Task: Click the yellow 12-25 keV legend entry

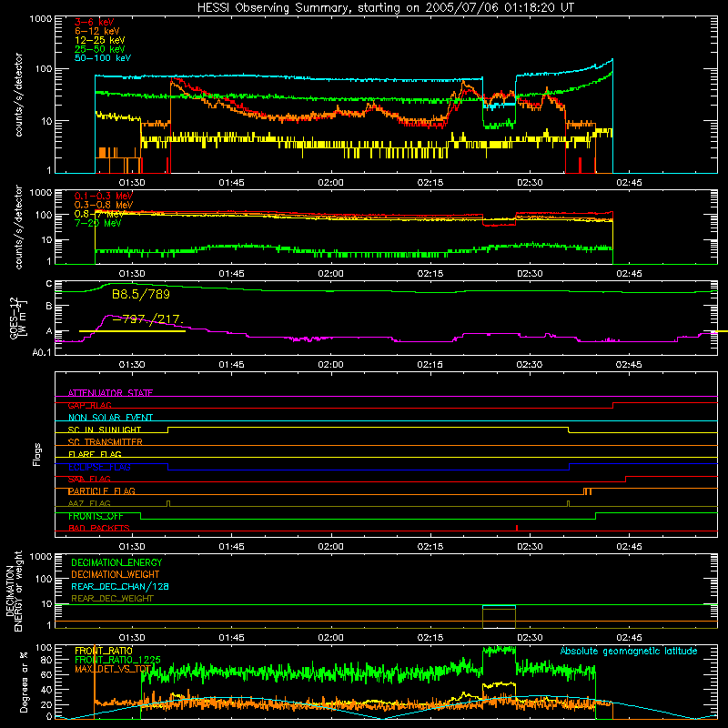Action: point(100,40)
